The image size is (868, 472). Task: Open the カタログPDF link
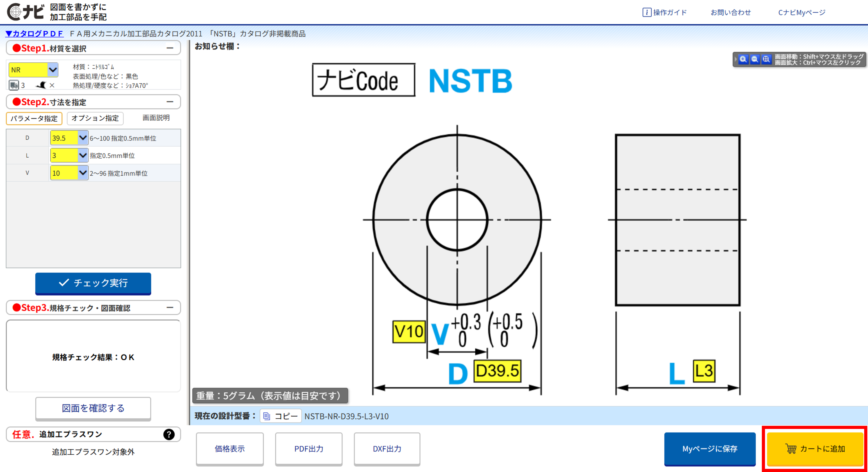34,34
